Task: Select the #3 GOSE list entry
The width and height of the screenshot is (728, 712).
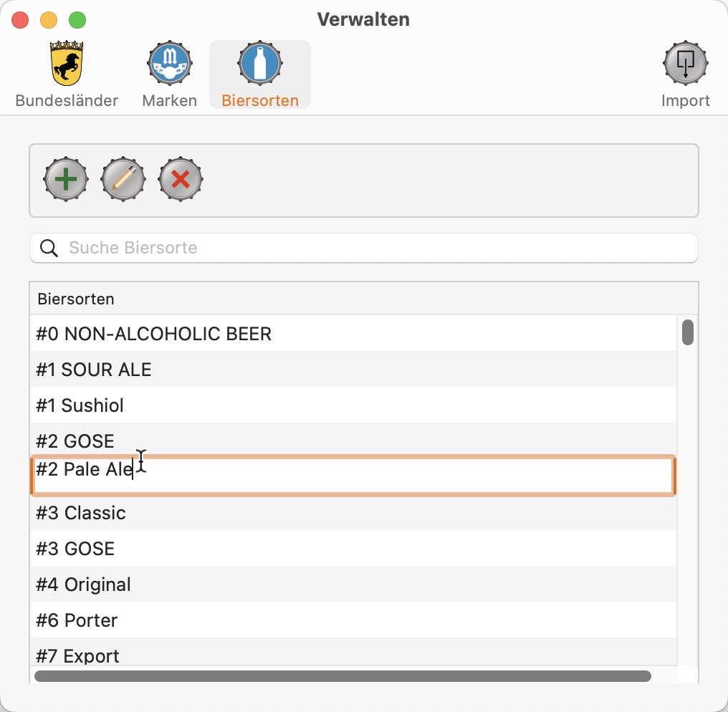Action: [353, 549]
